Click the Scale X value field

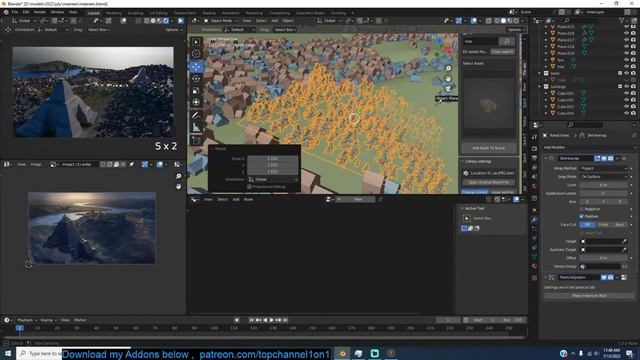tap(273, 158)
